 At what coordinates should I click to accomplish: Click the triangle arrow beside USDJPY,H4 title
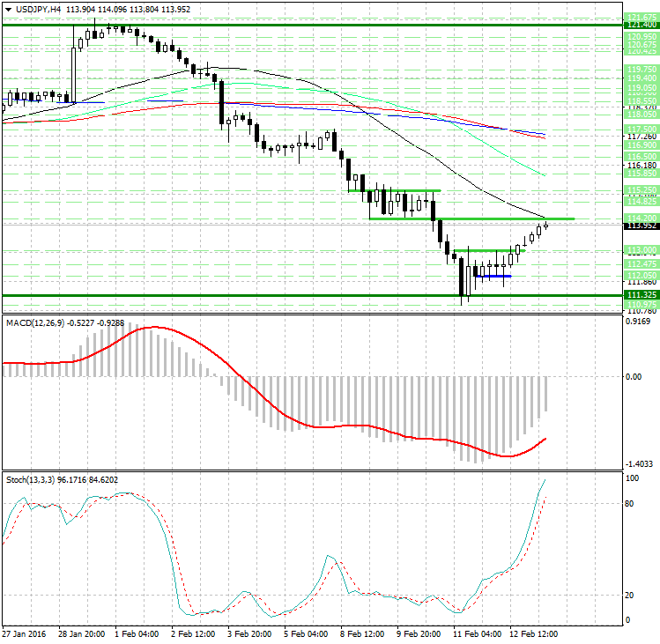[x=8, y=10]
